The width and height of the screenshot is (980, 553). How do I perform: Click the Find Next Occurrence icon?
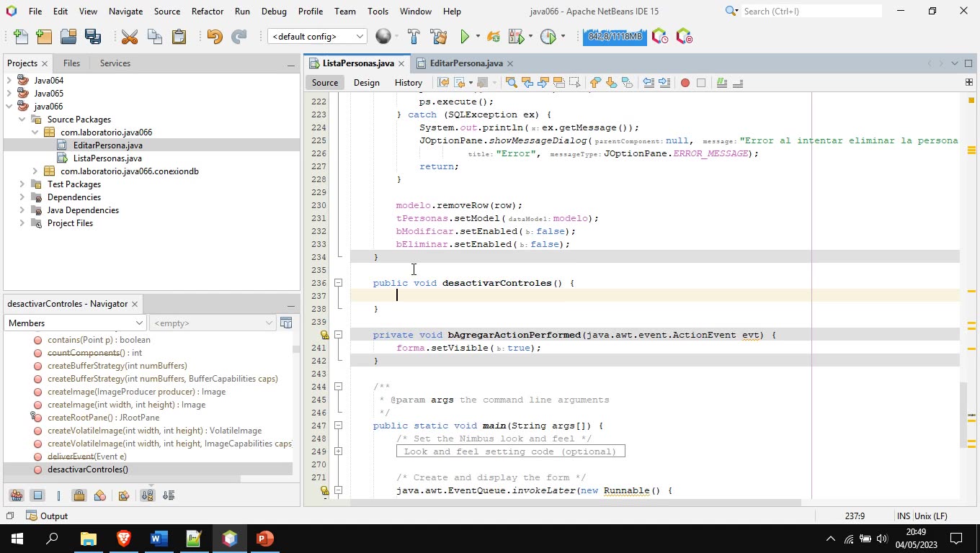(543, 83)
